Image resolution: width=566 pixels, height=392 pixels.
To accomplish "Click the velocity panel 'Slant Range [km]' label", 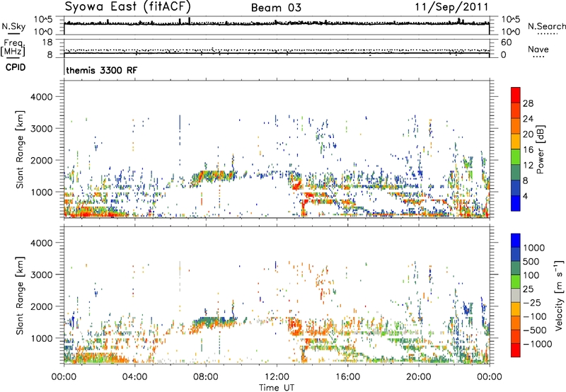I will click(20, 295).
